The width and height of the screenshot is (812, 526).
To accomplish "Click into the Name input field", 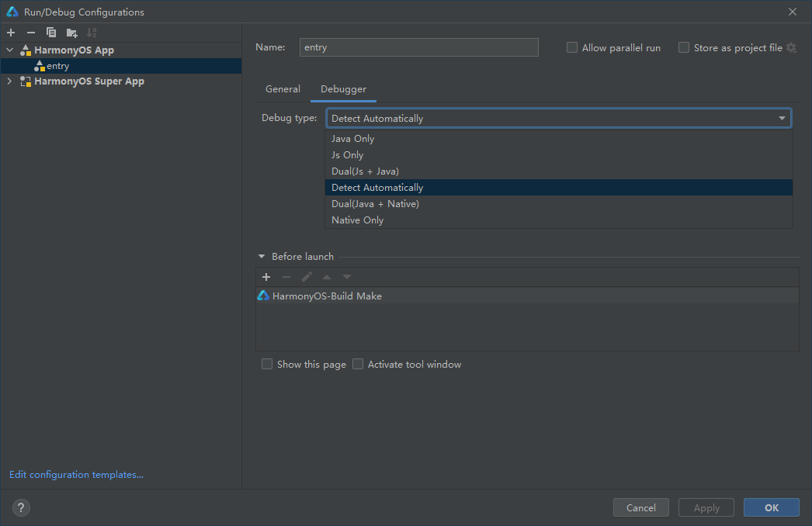I will coord(419,47).
